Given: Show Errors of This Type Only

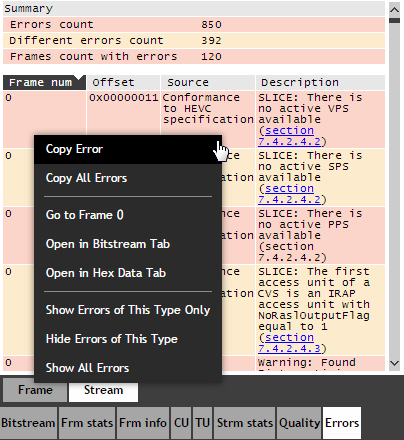Looking at the screenshot, I should tap(128, 310).
